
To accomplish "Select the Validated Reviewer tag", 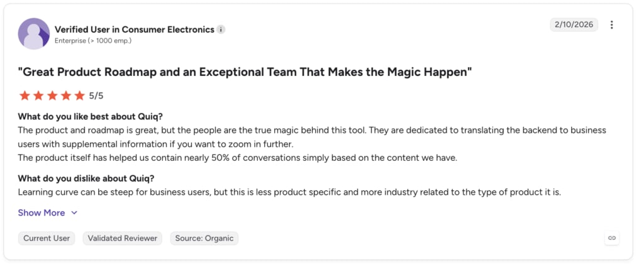I will coord(123,238).
